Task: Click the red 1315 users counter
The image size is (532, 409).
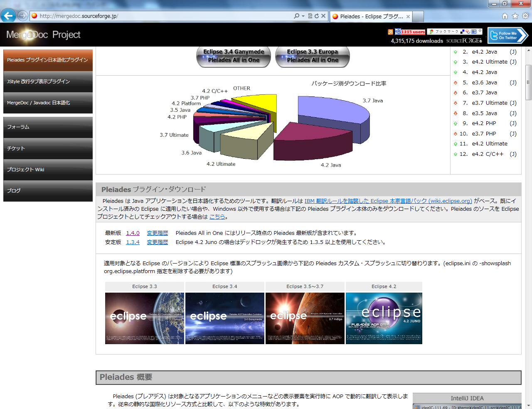Action: 413,32
